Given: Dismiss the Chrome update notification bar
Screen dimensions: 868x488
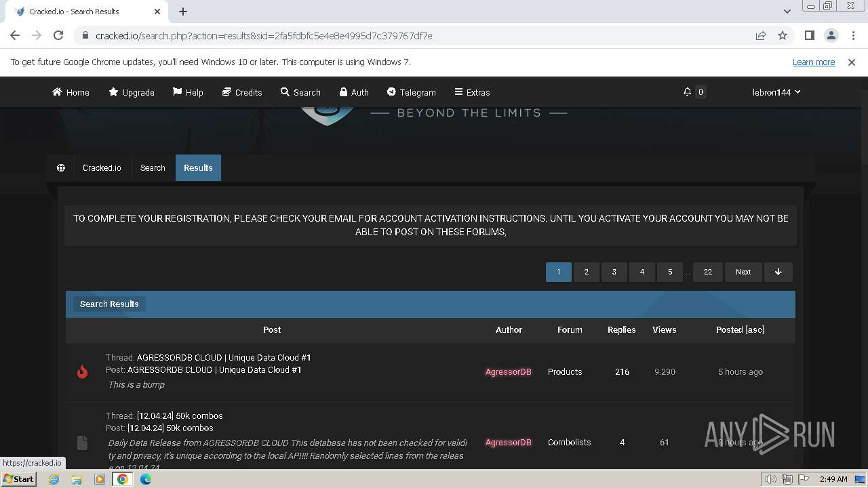Looking at the screenshot, I should tap(852, 62).
